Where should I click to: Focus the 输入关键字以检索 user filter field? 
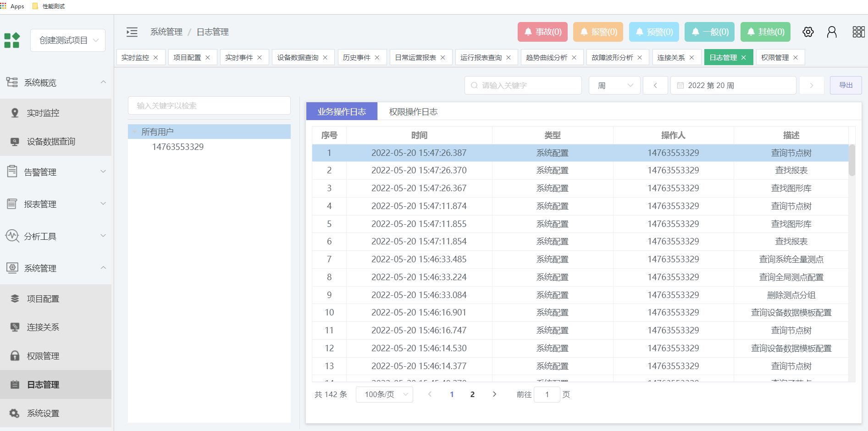click(x=209, y=105)
